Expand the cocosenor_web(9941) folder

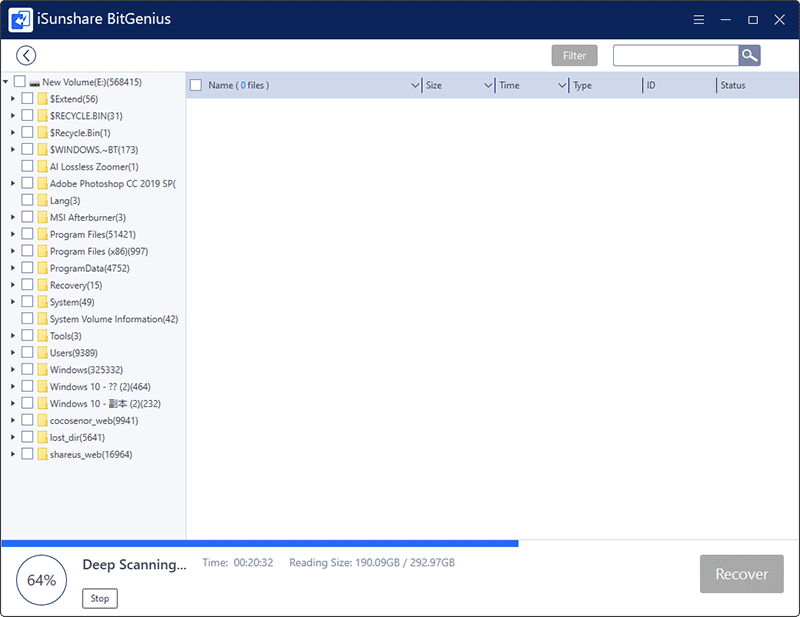(x=13, y=420)
